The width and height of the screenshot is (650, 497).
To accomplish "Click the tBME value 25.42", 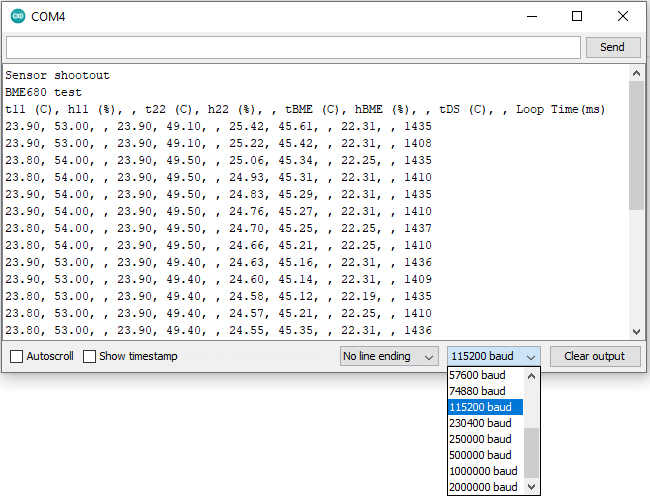I will coord(246,126).
